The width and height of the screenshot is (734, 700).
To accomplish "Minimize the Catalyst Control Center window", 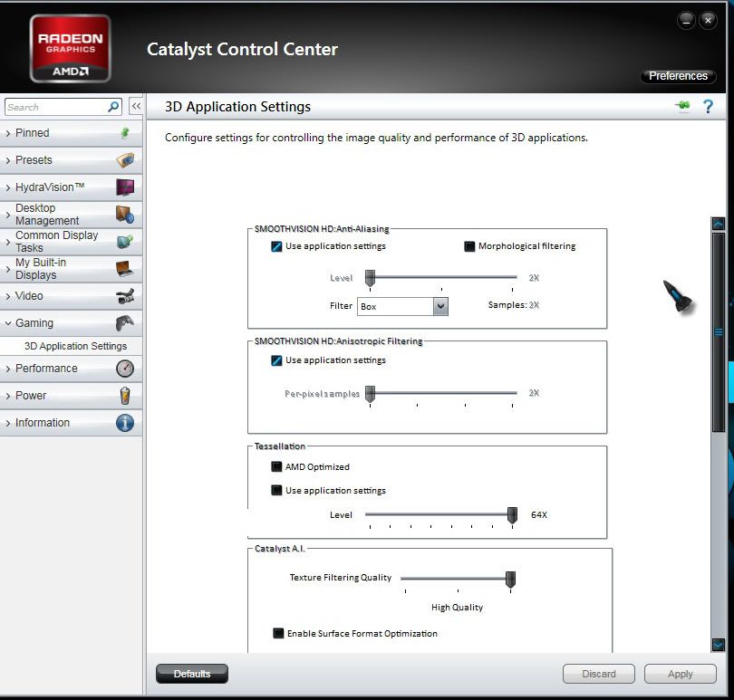I will (x=686, y=21).
